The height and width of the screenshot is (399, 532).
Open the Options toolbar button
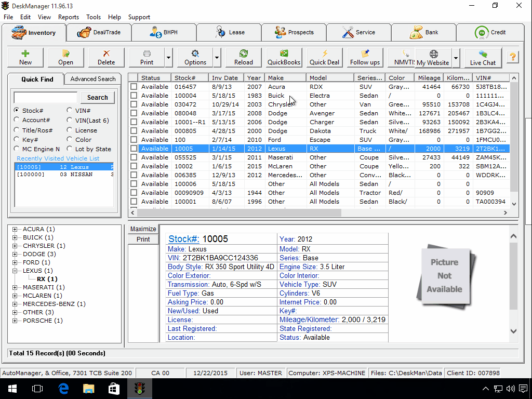click(x=195, y=58)
